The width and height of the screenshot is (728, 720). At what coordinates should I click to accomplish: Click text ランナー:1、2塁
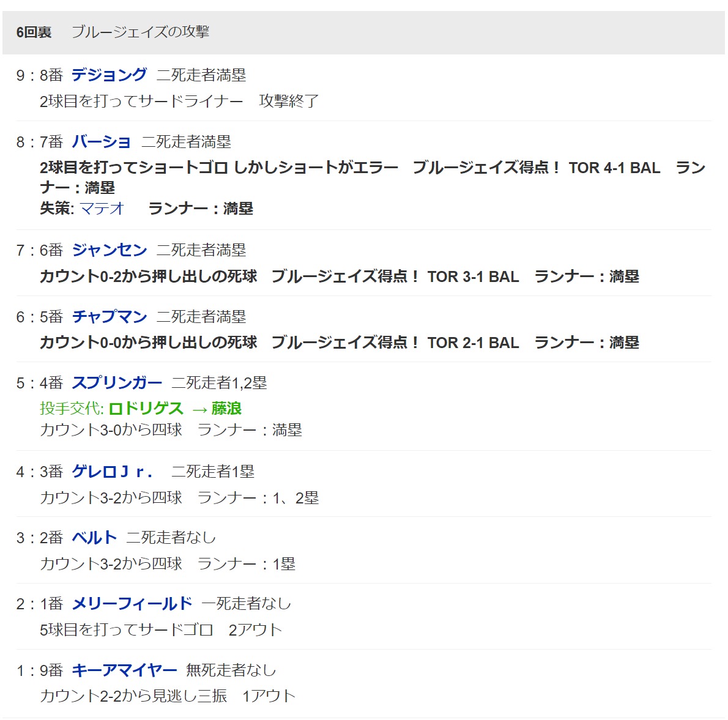pyautogui.click(x=258, y=498)
